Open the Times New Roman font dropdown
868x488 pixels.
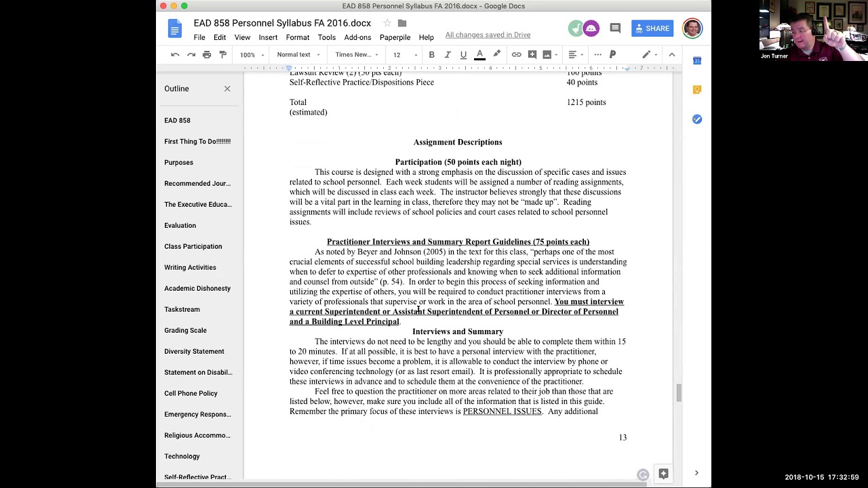[357, 55]
